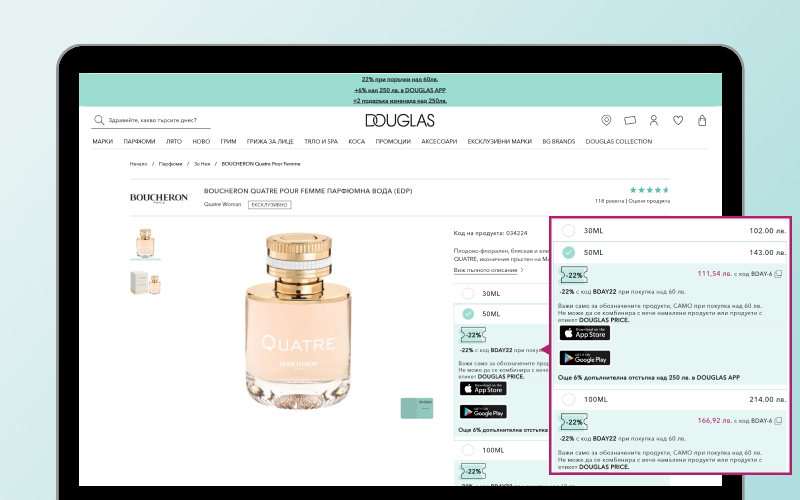Copy code BDAY-6 next to 166,92 лв.

click(778, 421)
